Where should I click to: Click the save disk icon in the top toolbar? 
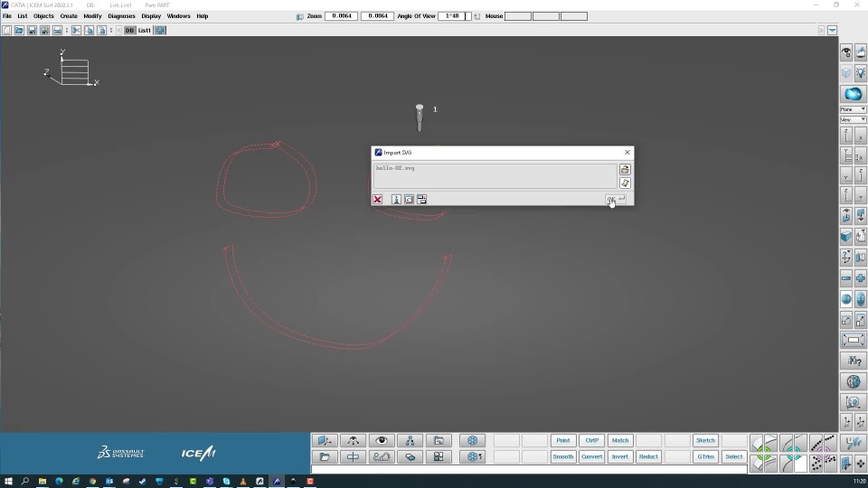tap(33, 31)
